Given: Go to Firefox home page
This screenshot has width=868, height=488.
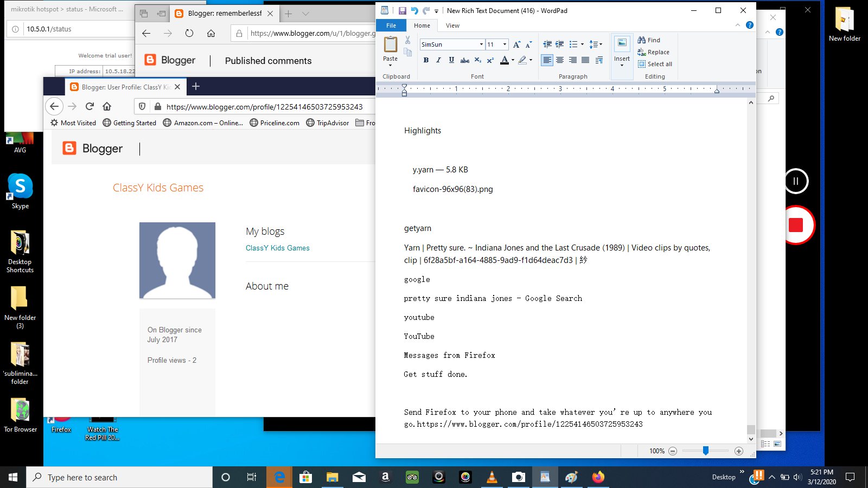Looking at the screenshot, I should coord(107,106).
